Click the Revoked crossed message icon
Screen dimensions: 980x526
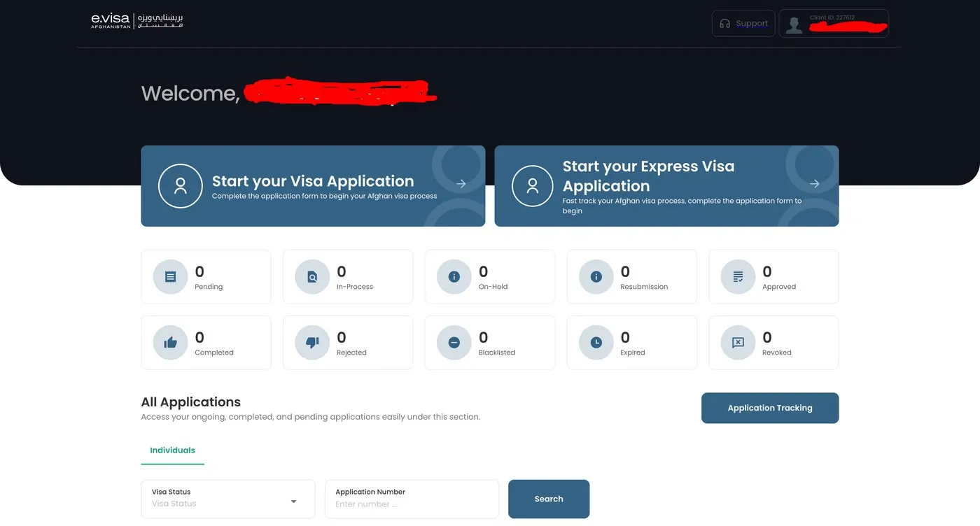pyautogui.click(x=738, y=343)
